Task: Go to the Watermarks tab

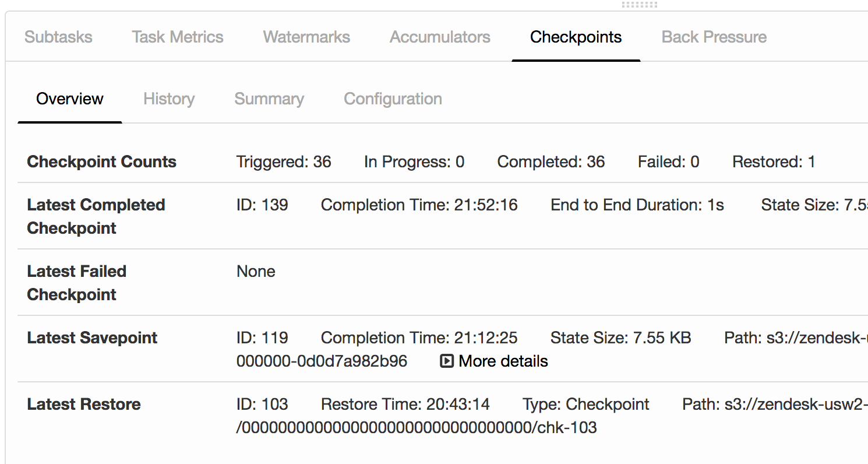Action: tap(306, 37)
